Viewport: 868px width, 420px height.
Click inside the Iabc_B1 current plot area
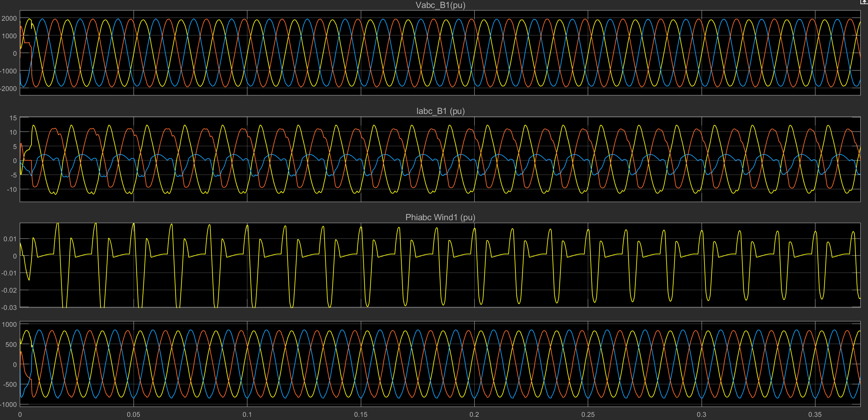[440, 159]
